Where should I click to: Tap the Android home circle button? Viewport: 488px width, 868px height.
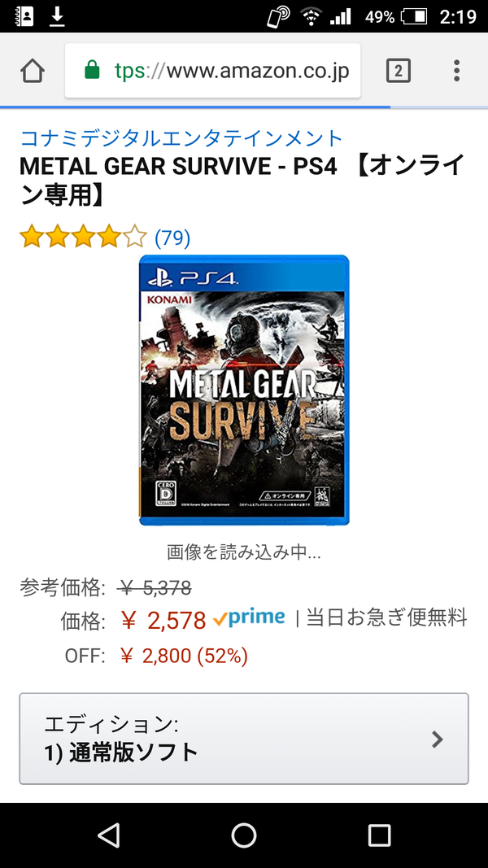point(243,835)
